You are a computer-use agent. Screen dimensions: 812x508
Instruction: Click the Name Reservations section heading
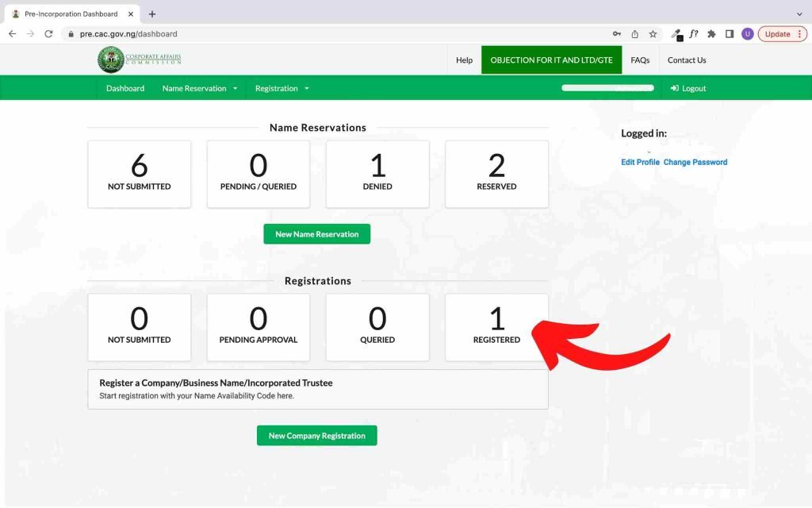coord(318,128)
